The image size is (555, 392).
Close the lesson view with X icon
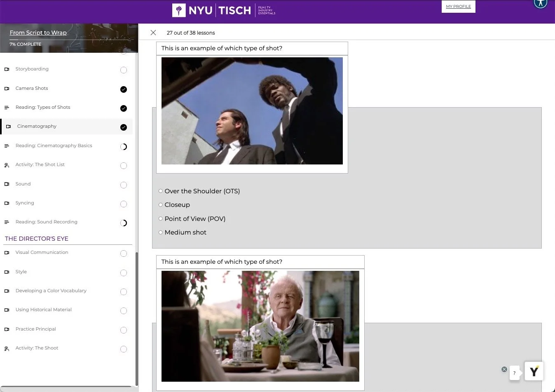pyautogui.click(x=153, y=33)
